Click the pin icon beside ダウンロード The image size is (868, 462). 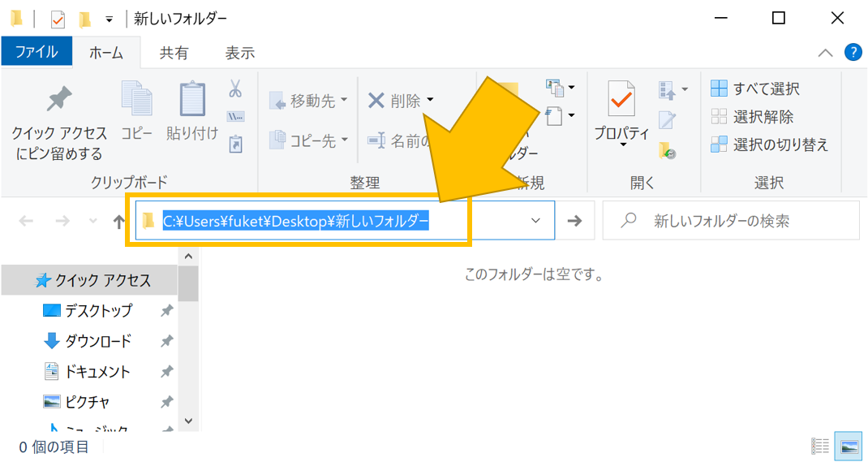166,341
